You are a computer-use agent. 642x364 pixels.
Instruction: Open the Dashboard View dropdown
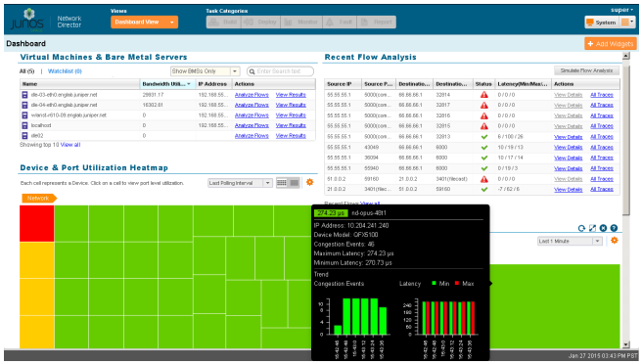pos(144,23)
